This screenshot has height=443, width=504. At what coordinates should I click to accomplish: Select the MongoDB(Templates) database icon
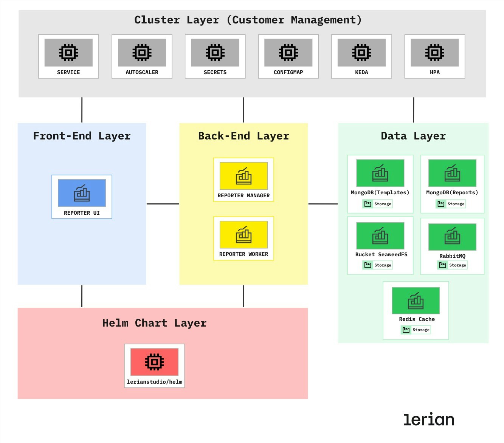(380, 172)
